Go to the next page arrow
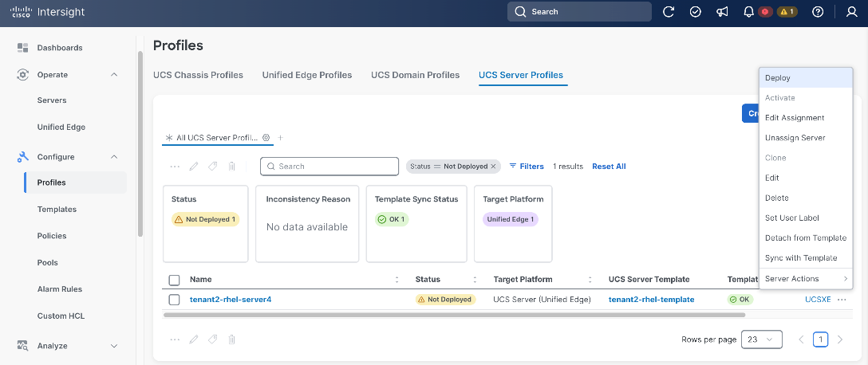Screen dimensions: 868x365 pos(840,339)
